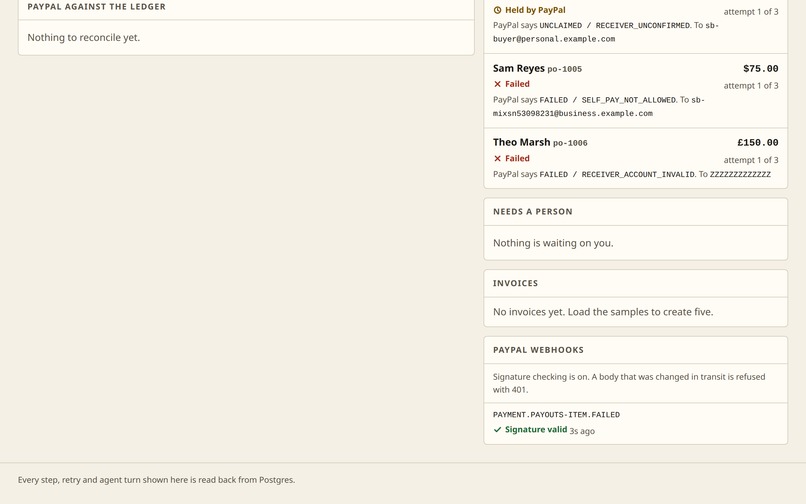Click the PAYPAL WEBHOOKS heading
This screenshot has height=504, width=806.
coord(538,350)
